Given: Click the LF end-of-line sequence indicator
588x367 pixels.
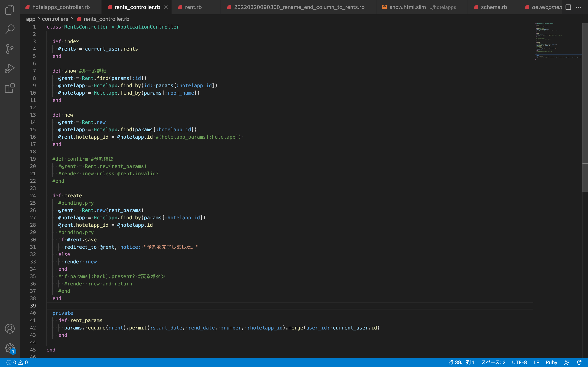Looking at the screenshot, I should pyautogui.click(x=536, y=362).
